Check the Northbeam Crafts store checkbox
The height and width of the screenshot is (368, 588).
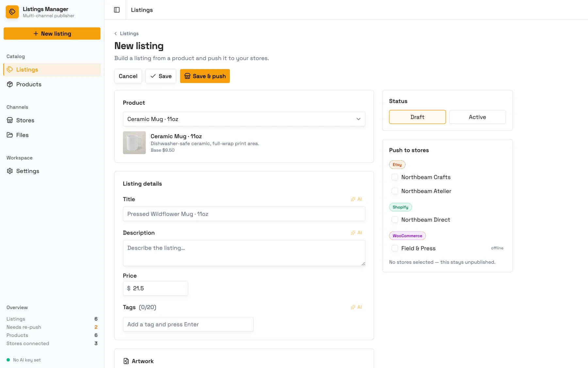(x=395, y=177)
